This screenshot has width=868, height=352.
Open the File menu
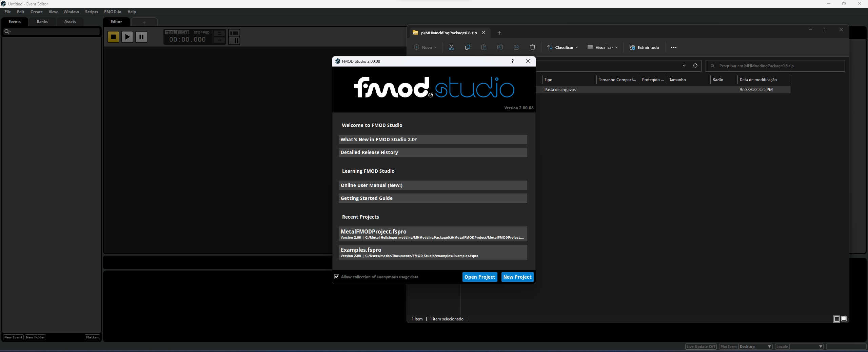point(7,12)
